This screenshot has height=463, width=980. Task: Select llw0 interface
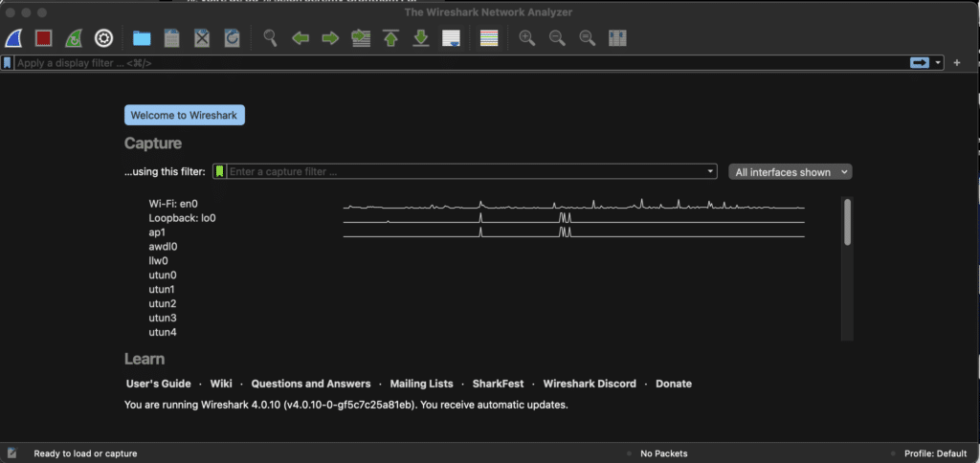pos(158,260)
